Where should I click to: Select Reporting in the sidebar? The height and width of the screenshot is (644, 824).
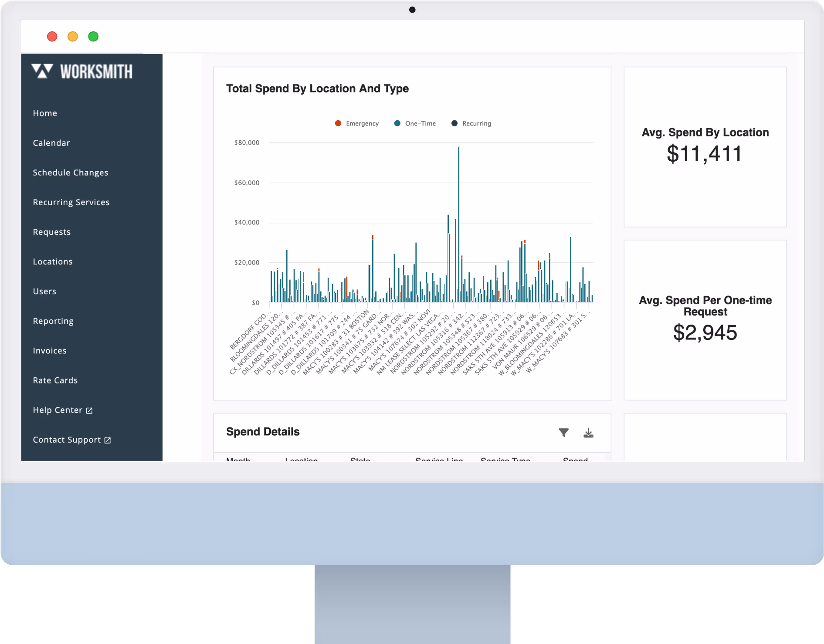tap(53, 321)
